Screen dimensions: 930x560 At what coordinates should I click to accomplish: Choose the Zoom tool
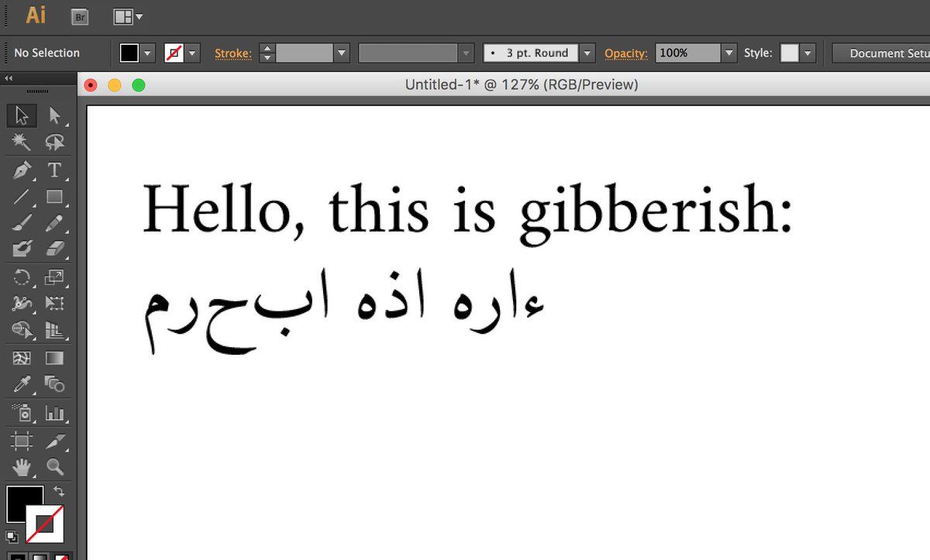coord(54,466)
